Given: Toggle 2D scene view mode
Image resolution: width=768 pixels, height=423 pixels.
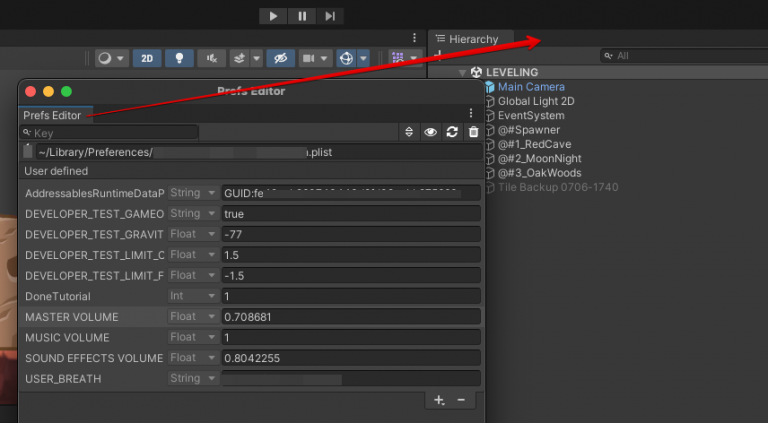Looking at the screenshot, I should (147, 59).
